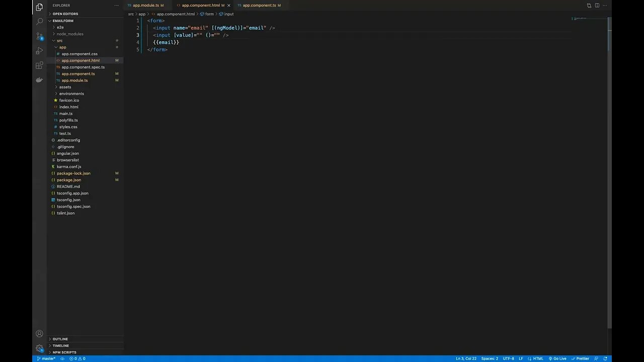Click Ln 3, Col 22 cursor position
This screenshot has height=362, width=644.
tap(466, 358)
